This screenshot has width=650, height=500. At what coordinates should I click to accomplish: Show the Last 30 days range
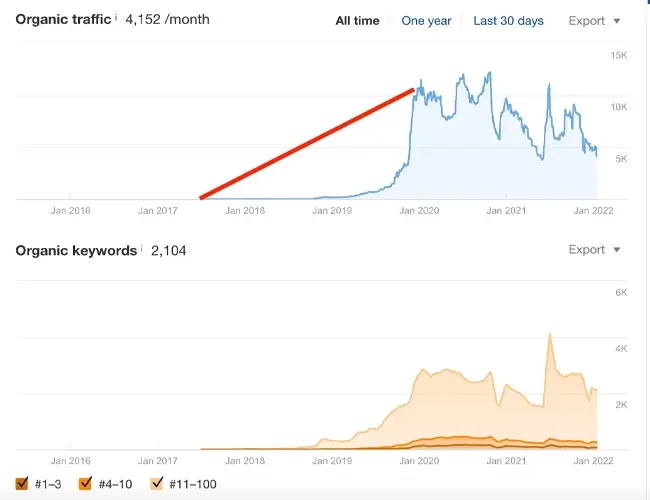(x=508, y=20)
